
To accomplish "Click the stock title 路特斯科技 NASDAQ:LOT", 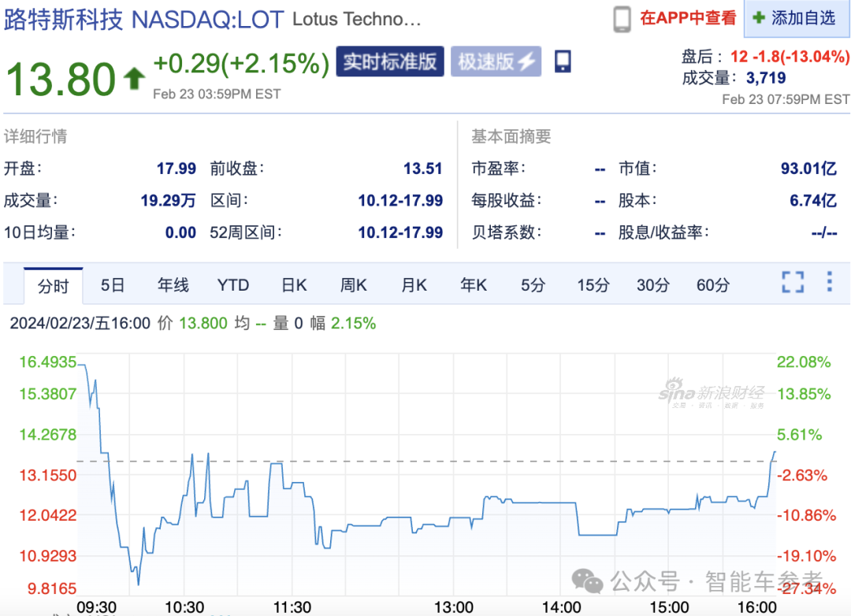I will [x=144, y=20].
